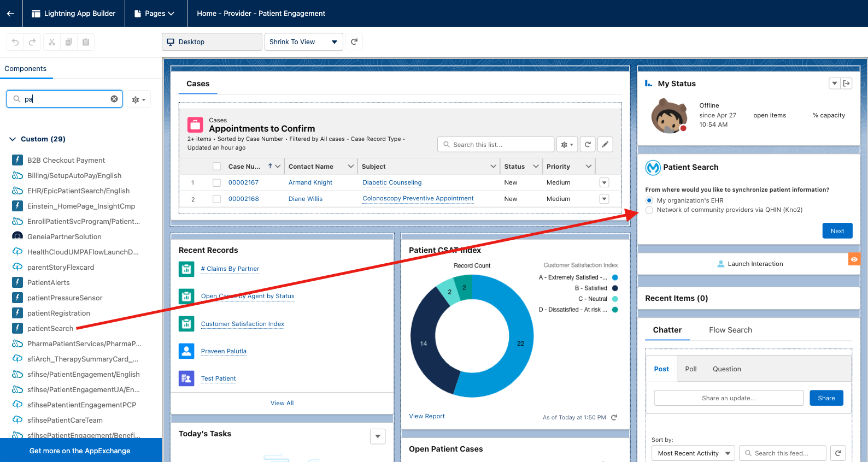
Task: Click Launch Interaction
Action: coord(749,264)
